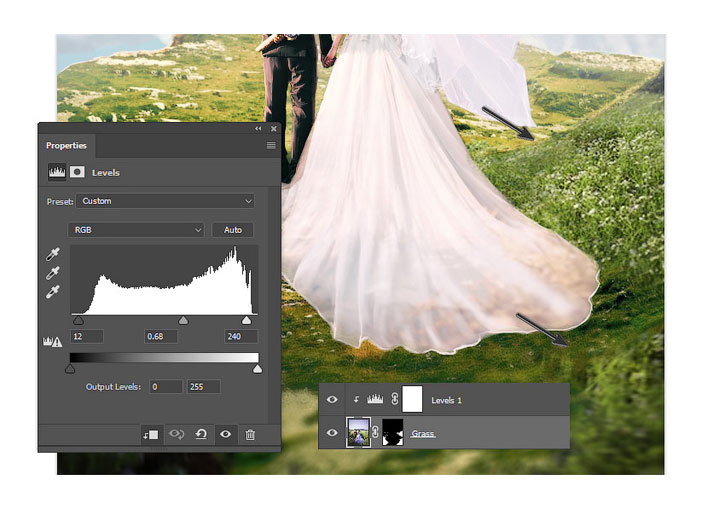Hide the Levels 1 layer
The image size is (725, 509).
332,399
